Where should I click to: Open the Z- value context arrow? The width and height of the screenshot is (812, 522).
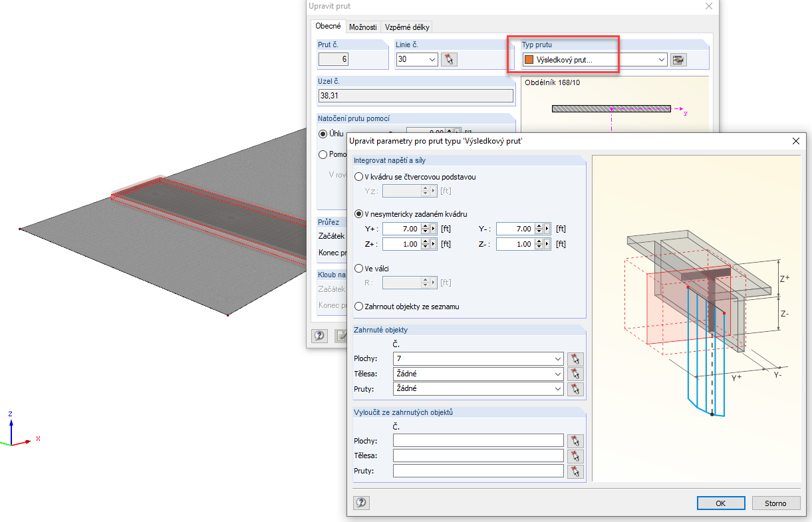click(547, 244)
